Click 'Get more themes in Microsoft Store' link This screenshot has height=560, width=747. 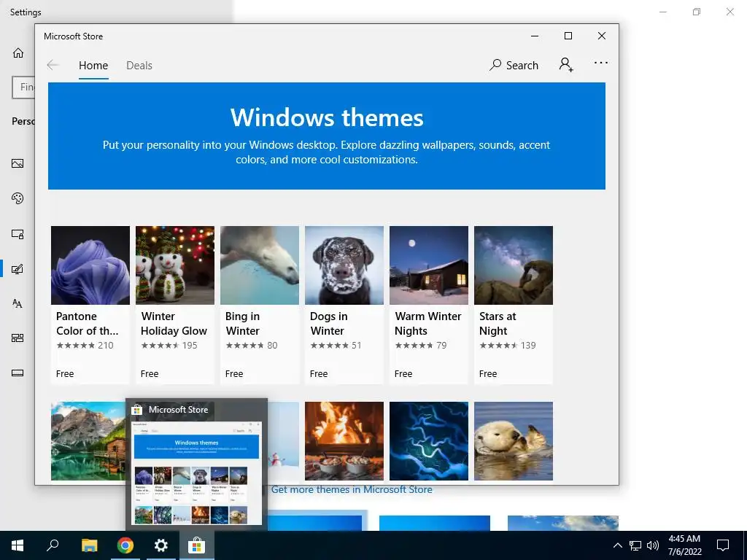pyautogui.click(x=352, y=489)
